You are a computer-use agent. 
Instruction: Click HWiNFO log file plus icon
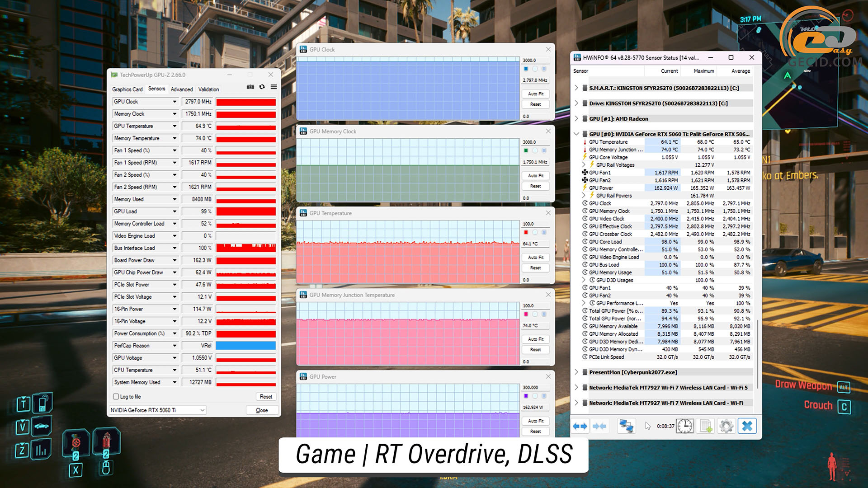(x=706, y=426)
